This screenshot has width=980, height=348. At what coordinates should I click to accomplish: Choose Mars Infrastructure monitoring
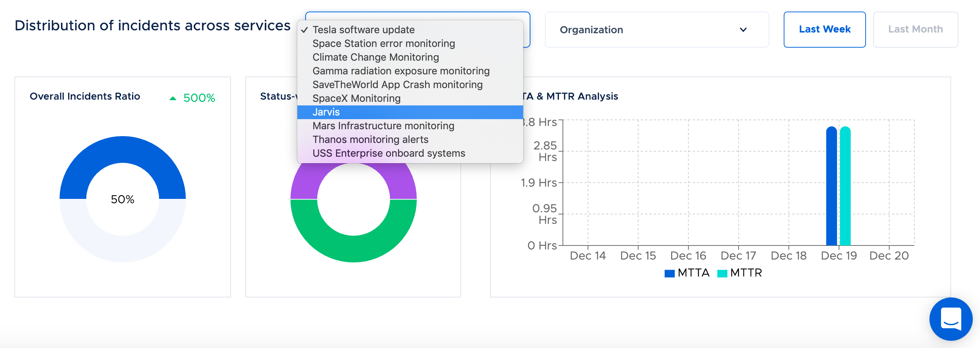(x=410, y=126)
